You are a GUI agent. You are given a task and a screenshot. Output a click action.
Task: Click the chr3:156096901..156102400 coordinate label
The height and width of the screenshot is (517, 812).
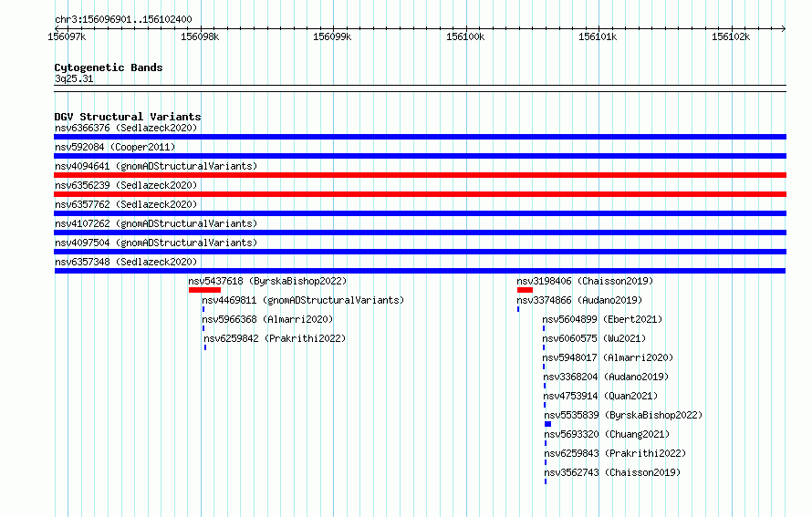coord(123,19)
